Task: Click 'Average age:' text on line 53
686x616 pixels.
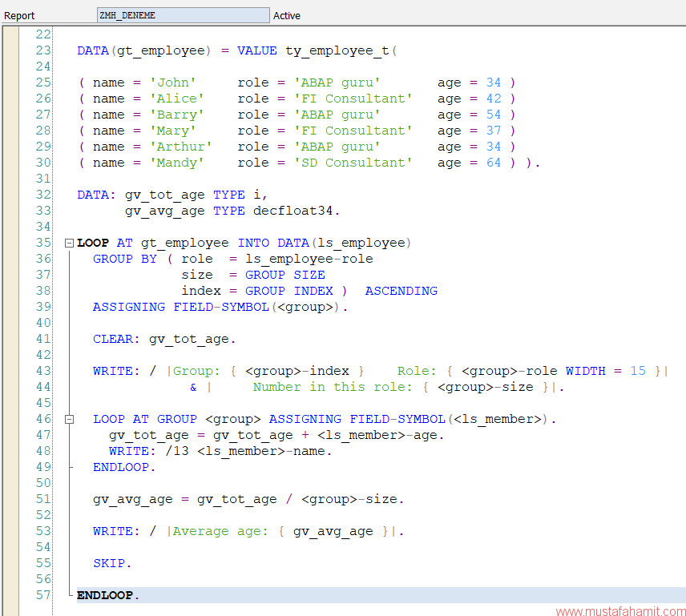Action: 220,532
